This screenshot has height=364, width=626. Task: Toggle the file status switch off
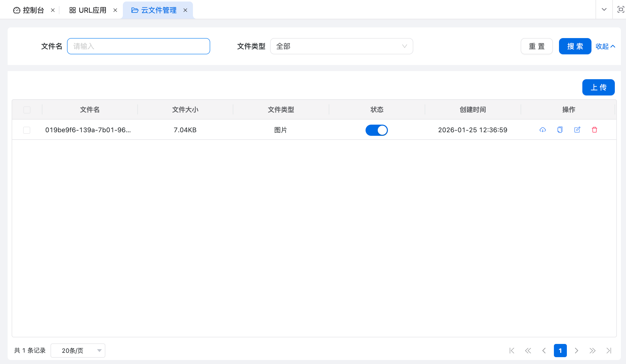[x=376, y=130]
